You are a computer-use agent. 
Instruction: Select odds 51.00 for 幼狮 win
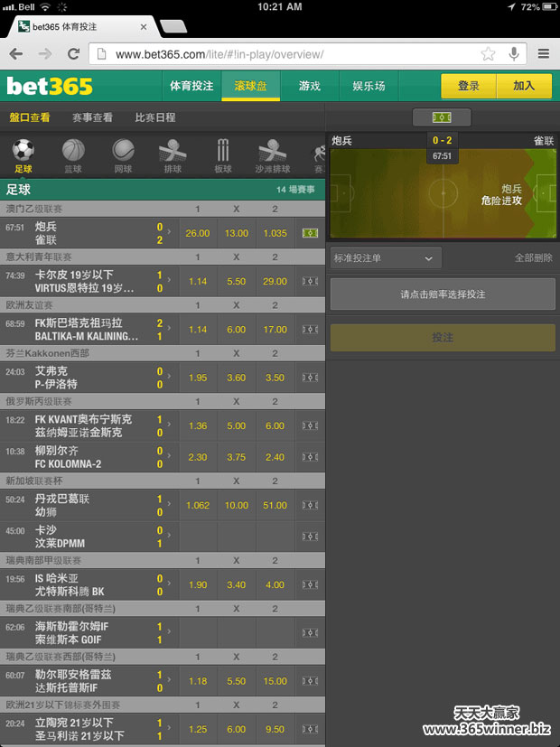click(275, 505)
